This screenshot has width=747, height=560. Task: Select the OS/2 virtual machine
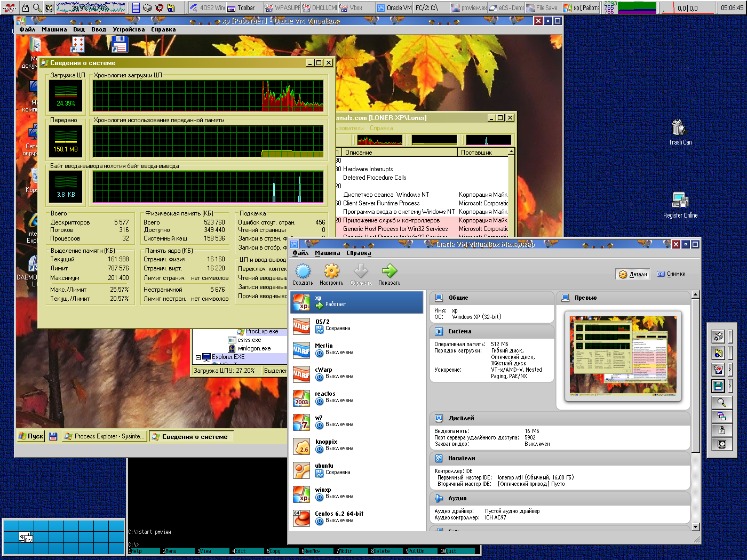(x=357, y=325)
